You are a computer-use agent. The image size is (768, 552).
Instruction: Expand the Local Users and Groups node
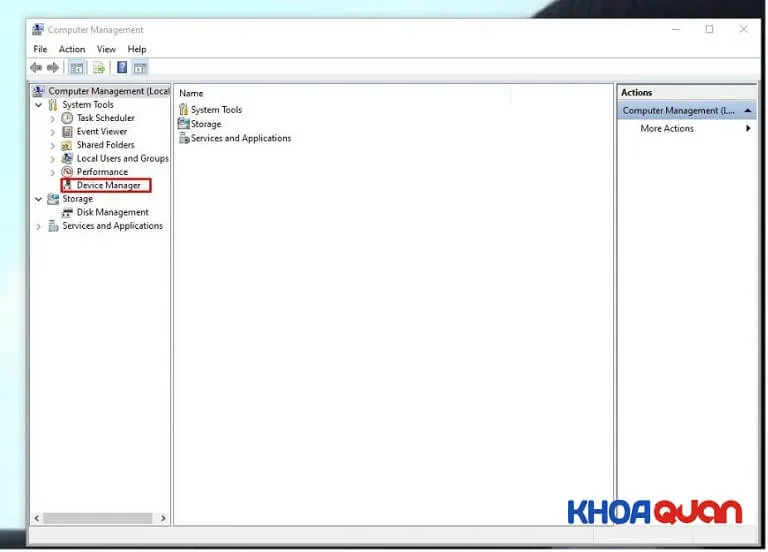tap(53, 159)
